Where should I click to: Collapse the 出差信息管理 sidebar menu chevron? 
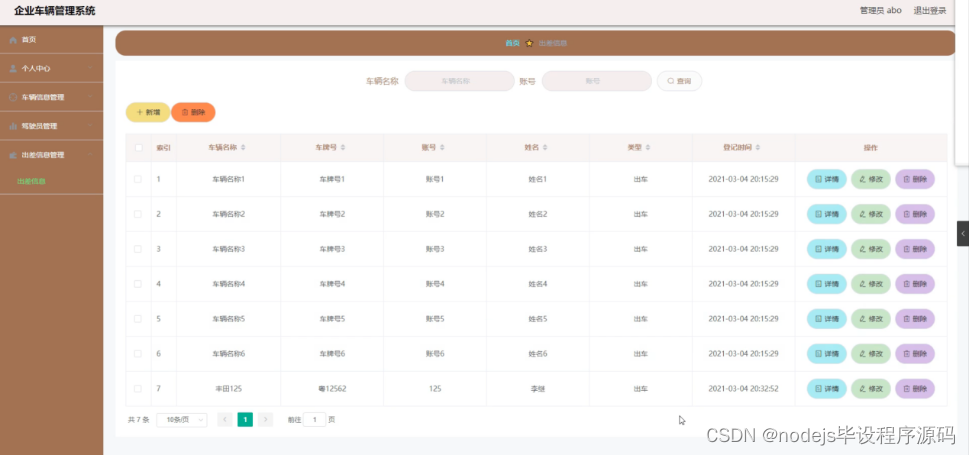90,155
